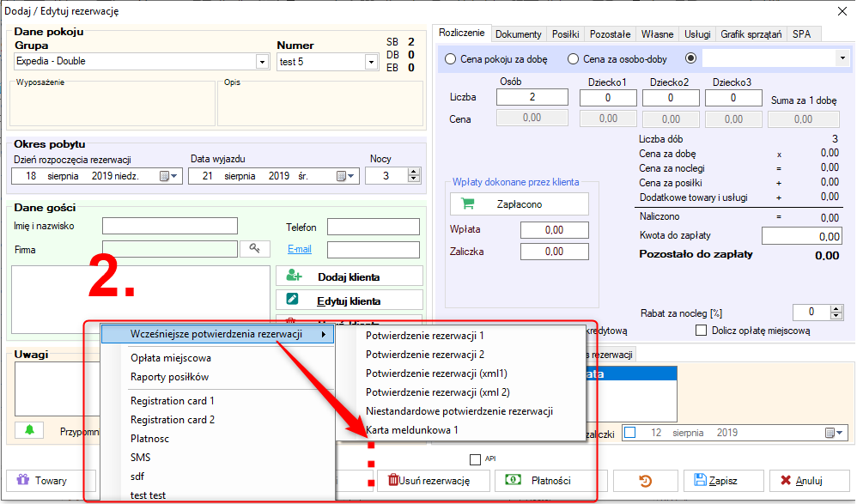The image size is (857, 504).
Task: Switch to the Pozostałe tab
Action: point(610,33)
